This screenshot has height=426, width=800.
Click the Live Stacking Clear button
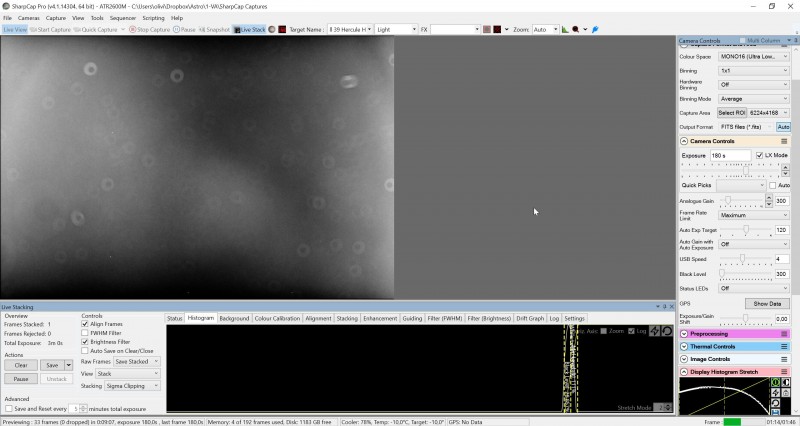pos(21,365)
